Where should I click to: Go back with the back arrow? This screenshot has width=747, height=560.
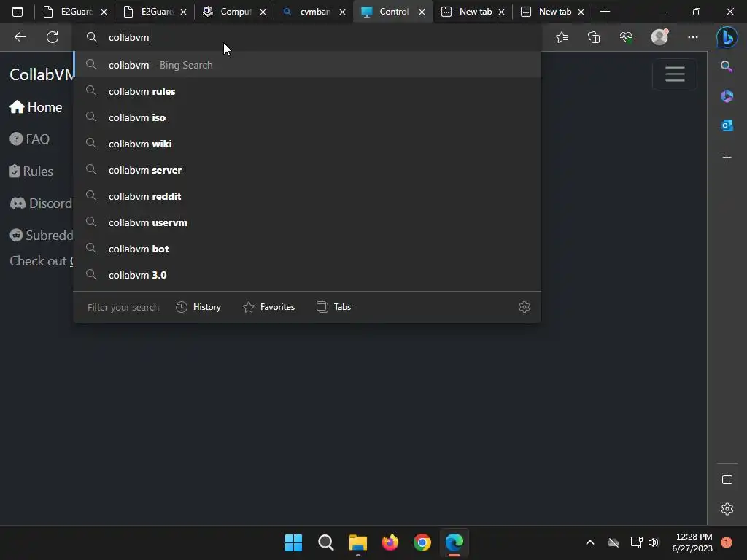point(20,37)
